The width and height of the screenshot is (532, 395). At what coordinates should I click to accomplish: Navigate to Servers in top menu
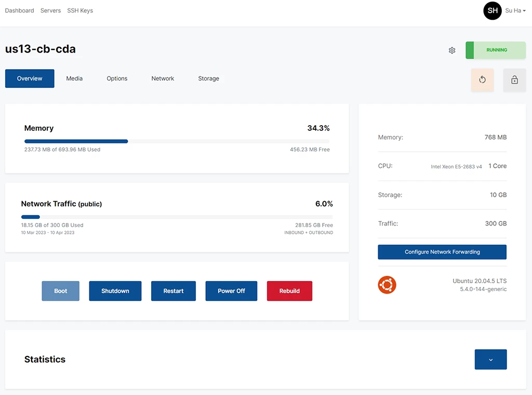[50, 10]
